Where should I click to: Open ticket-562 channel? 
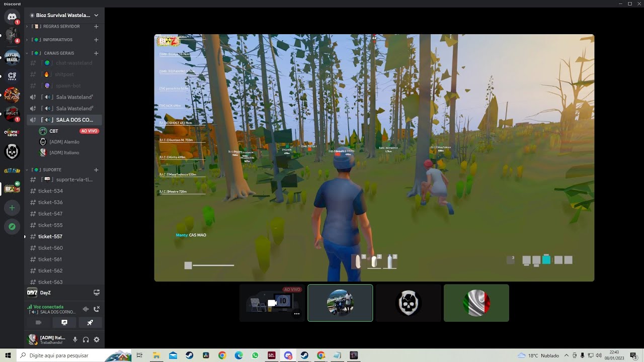click(64, 270)
